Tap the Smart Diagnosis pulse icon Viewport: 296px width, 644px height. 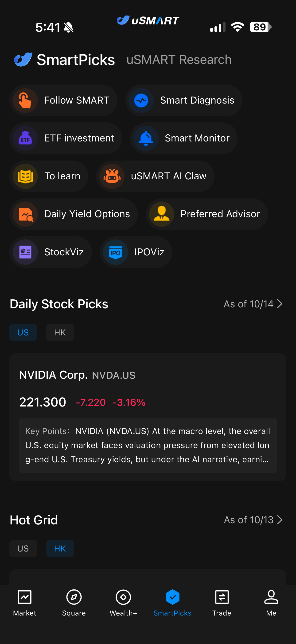click(141, 101)
